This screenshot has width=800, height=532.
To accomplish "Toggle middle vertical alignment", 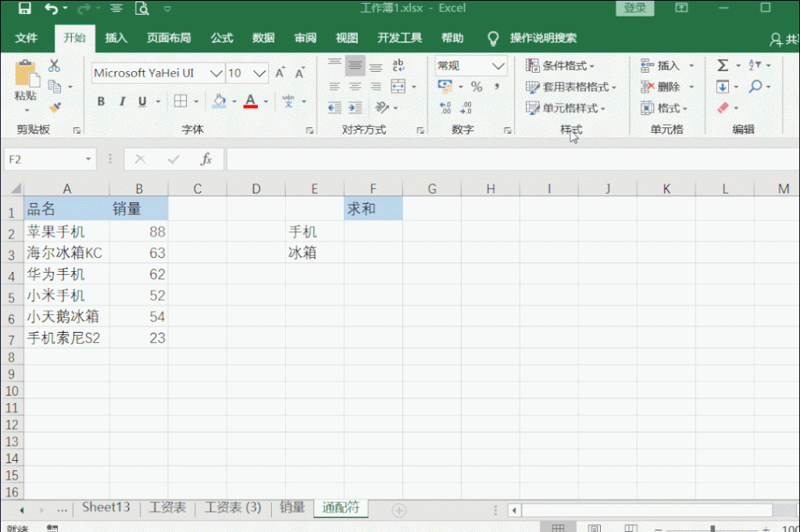I will pos(355,66).
